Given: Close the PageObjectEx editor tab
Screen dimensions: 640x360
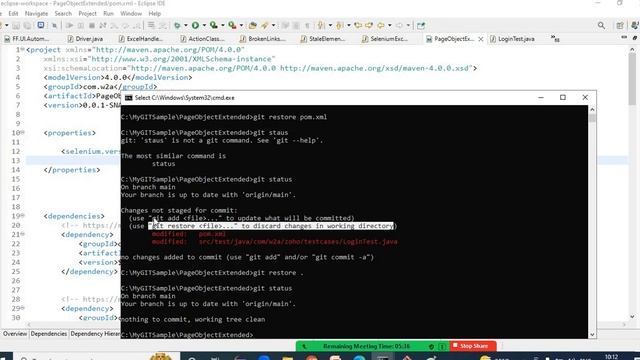Looking at the screenshot, I should pos(481,39).
